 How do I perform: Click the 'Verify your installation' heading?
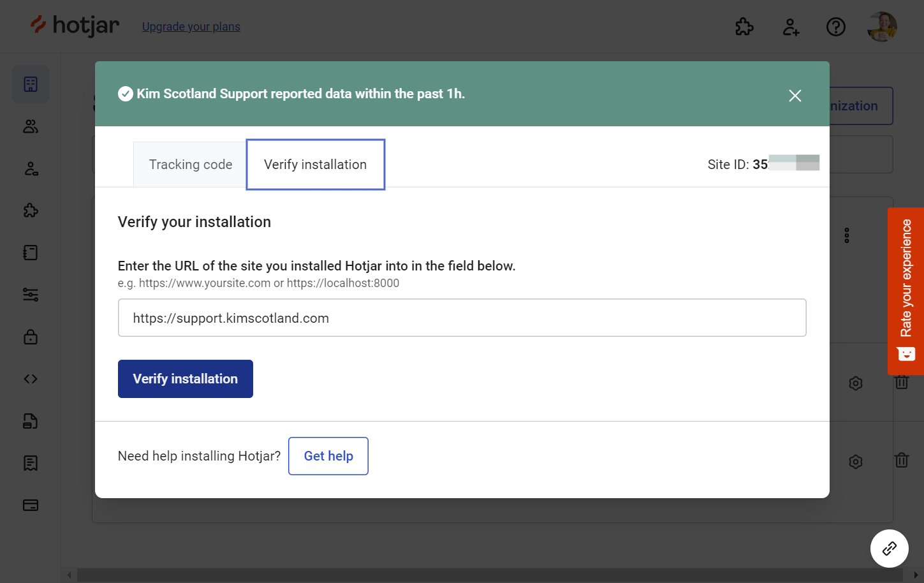(194, 222)
